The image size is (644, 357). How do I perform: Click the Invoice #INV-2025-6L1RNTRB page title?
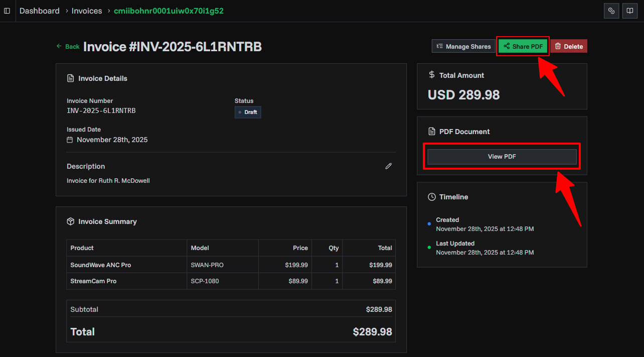tap(173, 47)
